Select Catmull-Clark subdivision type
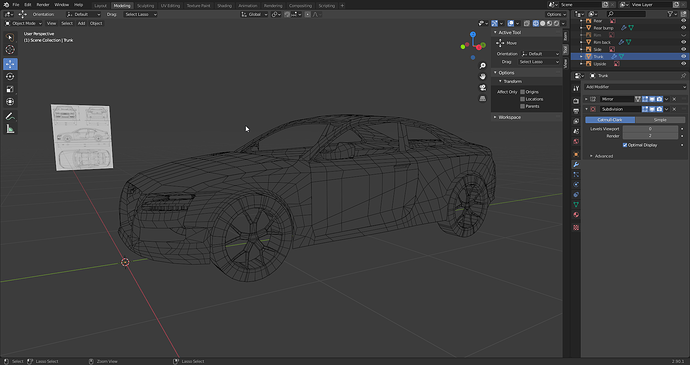 point(610,120)
